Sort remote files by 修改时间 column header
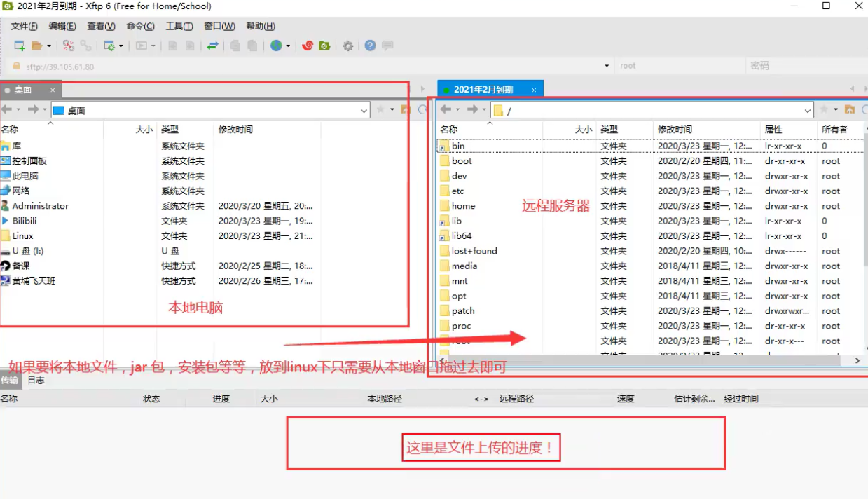The image size is (868, 499). pyautogui.click(x=677, y=129)
